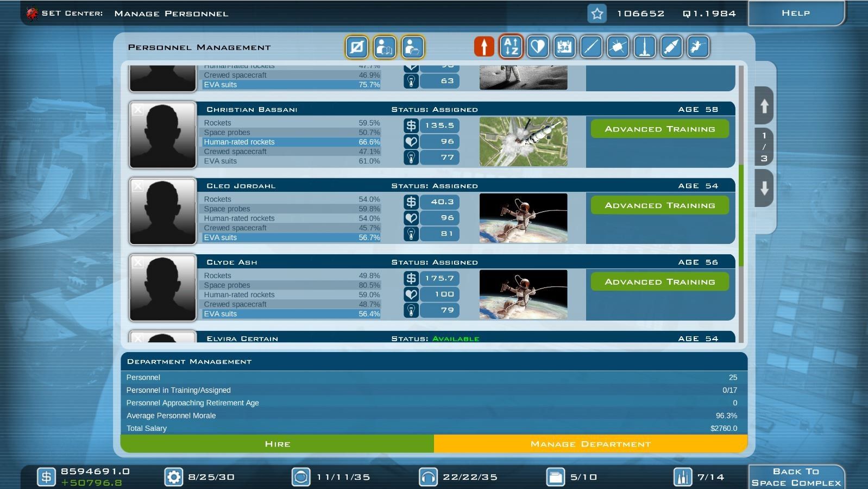Open the Manage Department tab
Screen dimensions: 868x489
coord(590,444)
